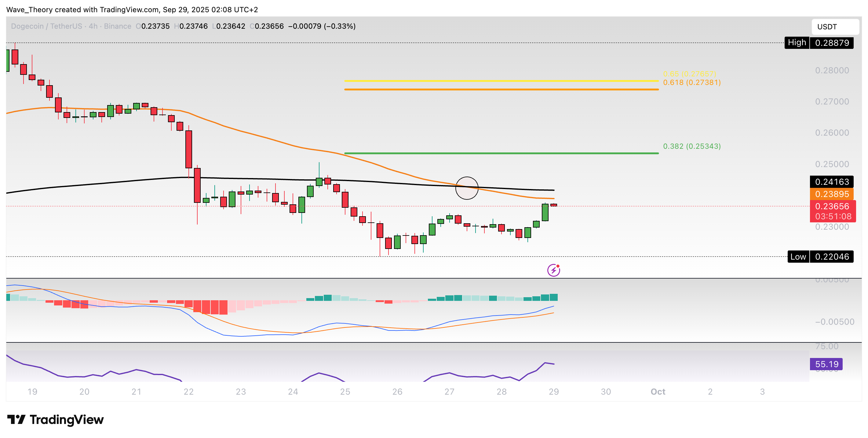Open the USDT currency selector
Image resolution: width=868 pixels, height=438 pixels.
click(x=835, y=27)
